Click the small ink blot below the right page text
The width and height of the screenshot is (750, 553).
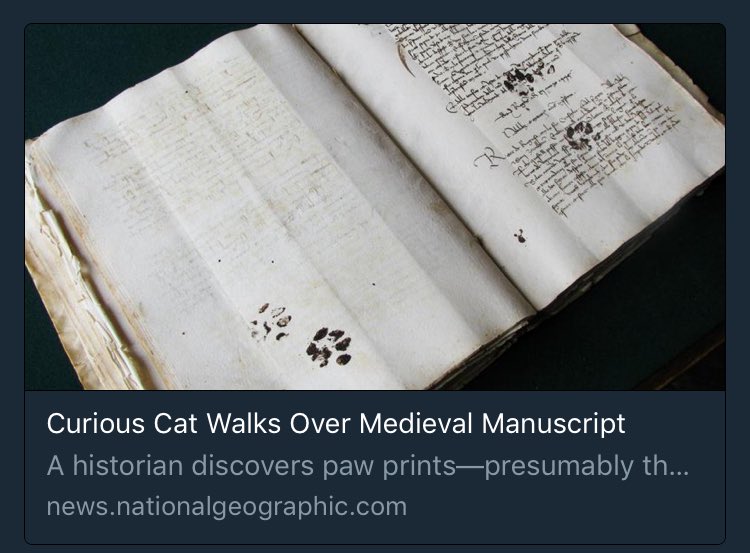point(520,236)
